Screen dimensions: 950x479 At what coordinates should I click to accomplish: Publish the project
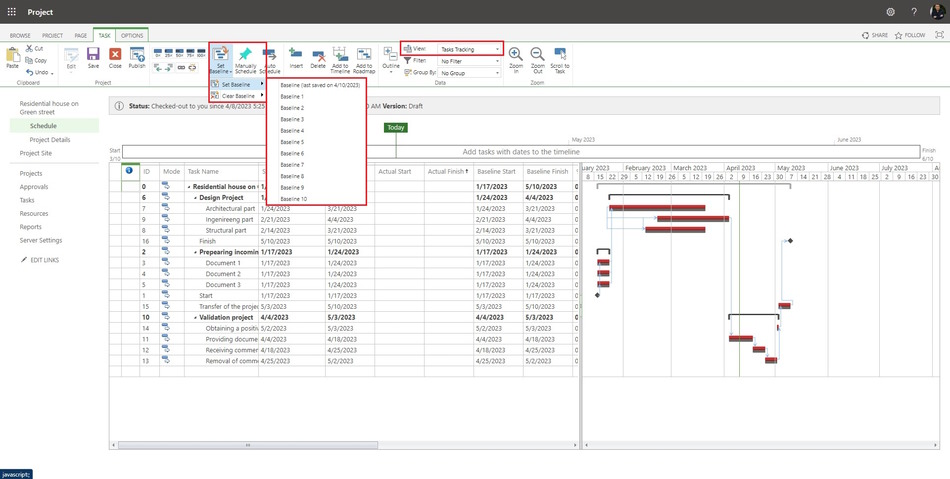tap(137, 58)
